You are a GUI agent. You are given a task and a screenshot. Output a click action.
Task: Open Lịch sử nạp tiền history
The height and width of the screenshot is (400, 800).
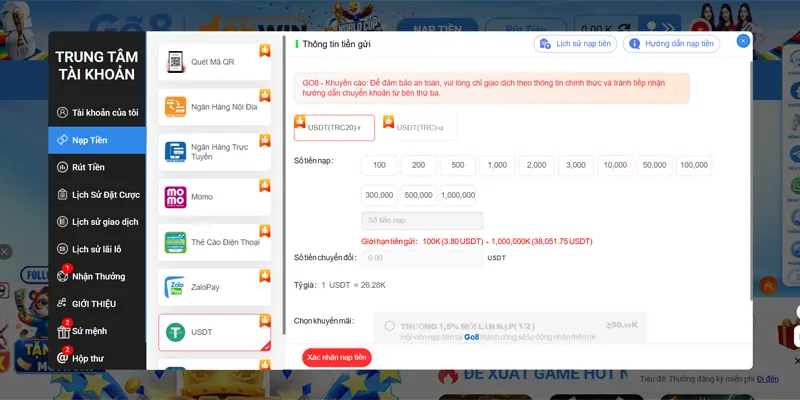[575, 44]
